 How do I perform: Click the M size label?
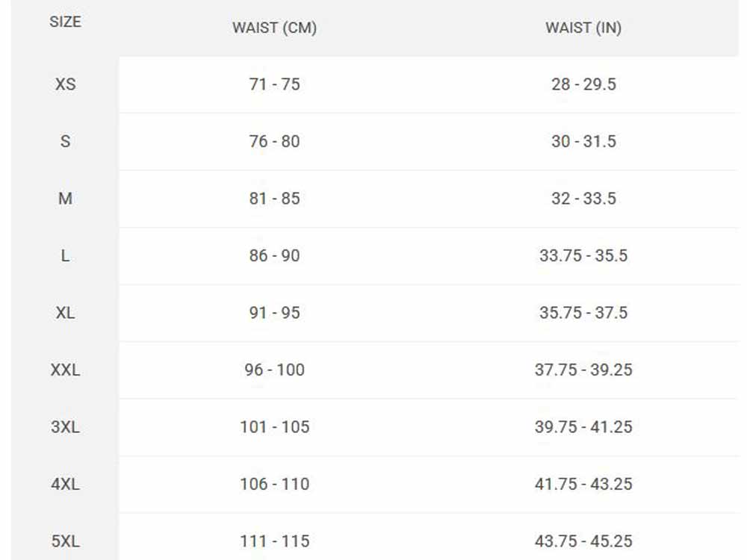[65, 199]
